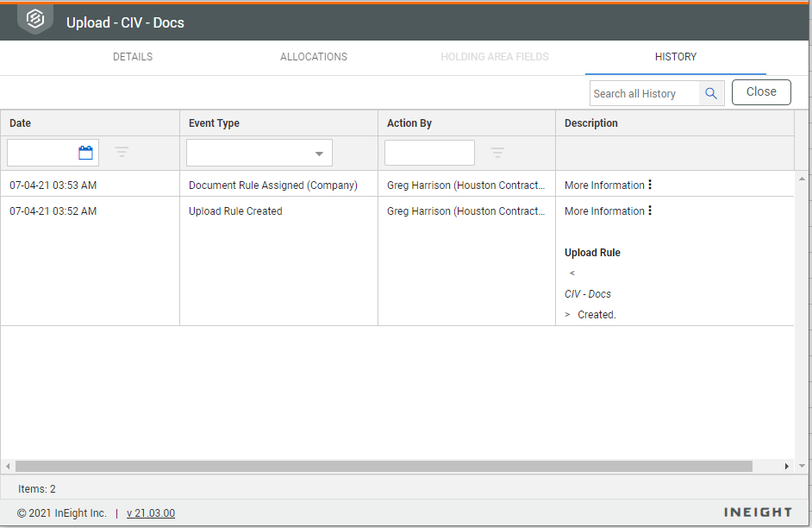Click the Action By column filter icon
This screenshot has width=812, height=528.
[497, 152]
